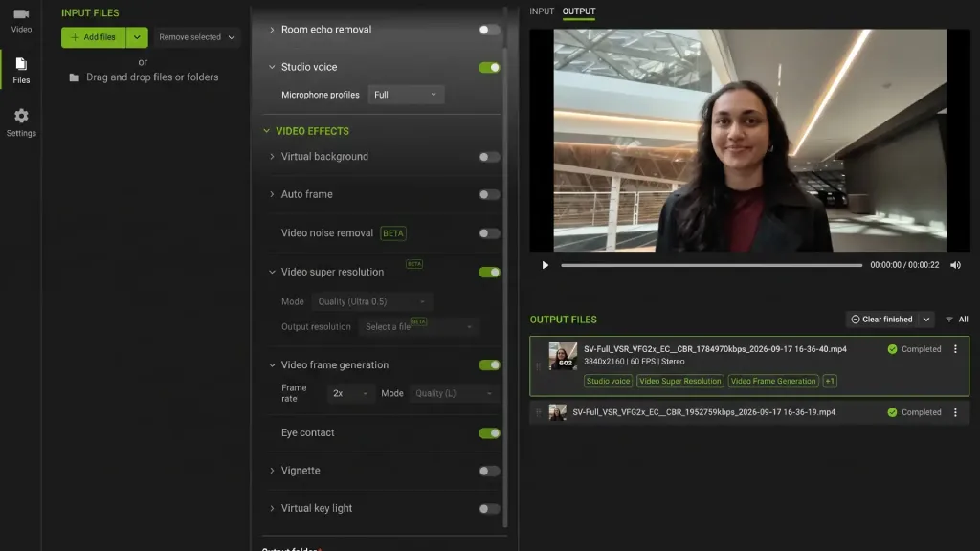This screenshot has width=980, height=551.
Task: Expand the Room echo removal options
Action: pos(272,30)
